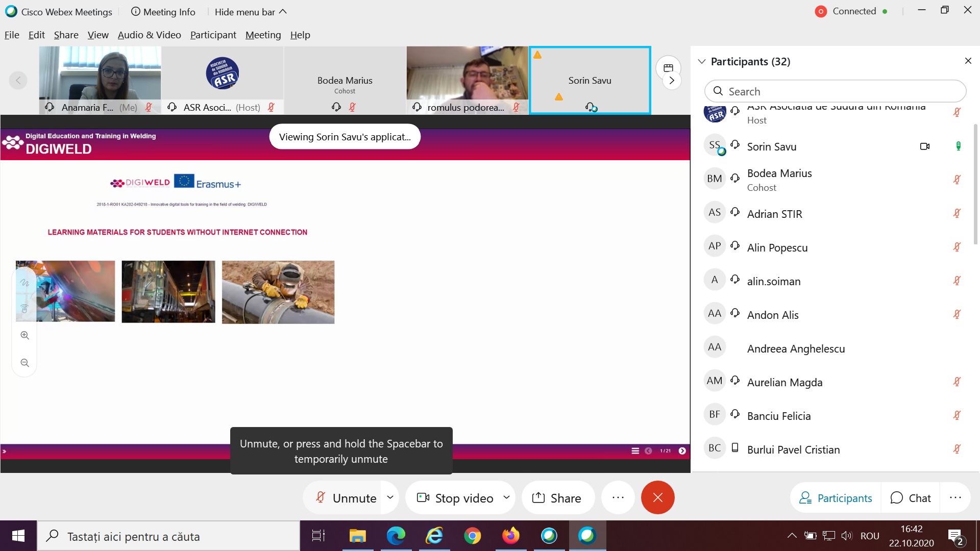Unmute my microphone
Image resolution: width=980 pixels, height=551 pixels.
tap(346, 497)
